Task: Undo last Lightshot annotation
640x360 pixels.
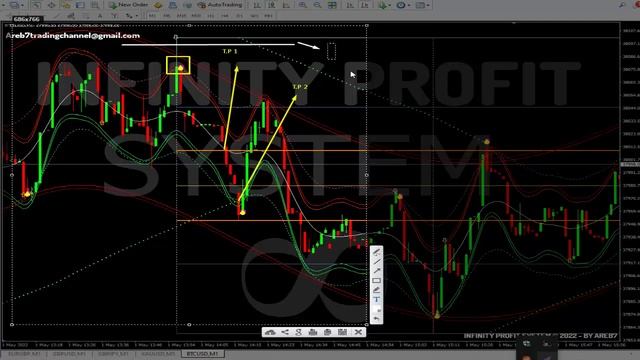Action: click(376, 318)
